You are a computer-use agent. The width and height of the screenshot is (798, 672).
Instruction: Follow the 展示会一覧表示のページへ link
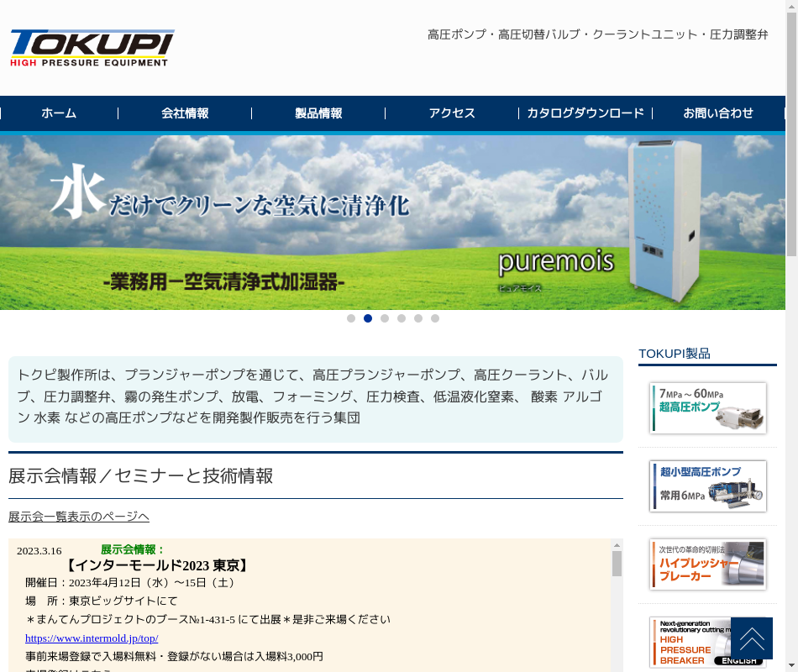click(79, 517)
